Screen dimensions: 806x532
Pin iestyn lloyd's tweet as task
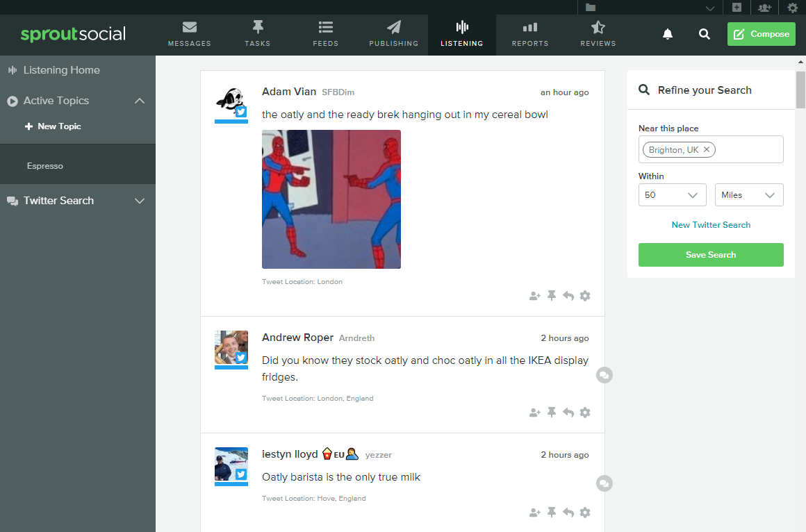click(x=552, y=512)
